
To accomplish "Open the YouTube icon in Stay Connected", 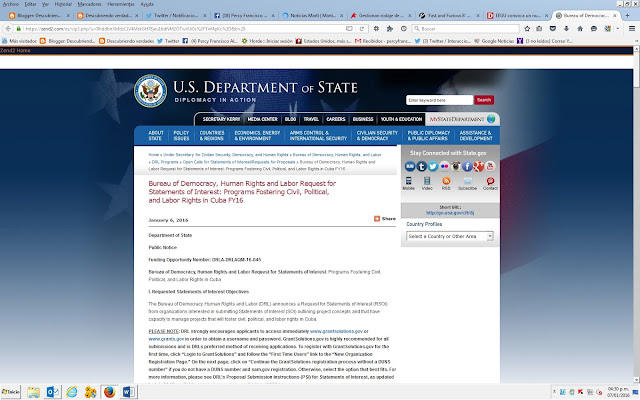I will pos(490,166).
